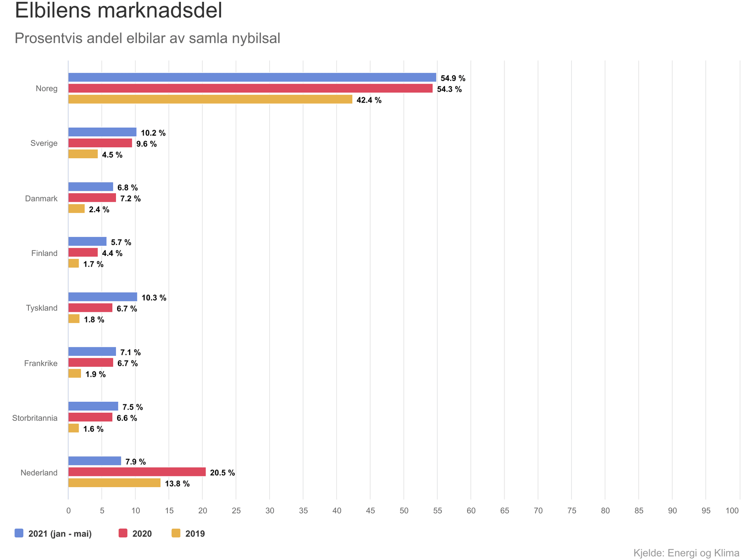Image resolution: width=747 pixels, height=560 pixels.
Task: Open the "Kjelde: Energi og Klima" source text
Action: click(x=686, y=553)
